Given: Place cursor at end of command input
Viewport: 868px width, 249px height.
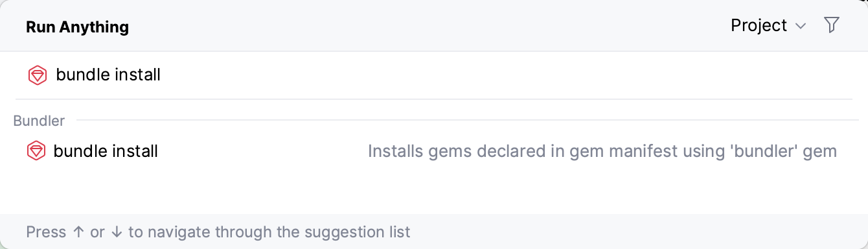Looking at the screenshot, I should tap(162, 75).
